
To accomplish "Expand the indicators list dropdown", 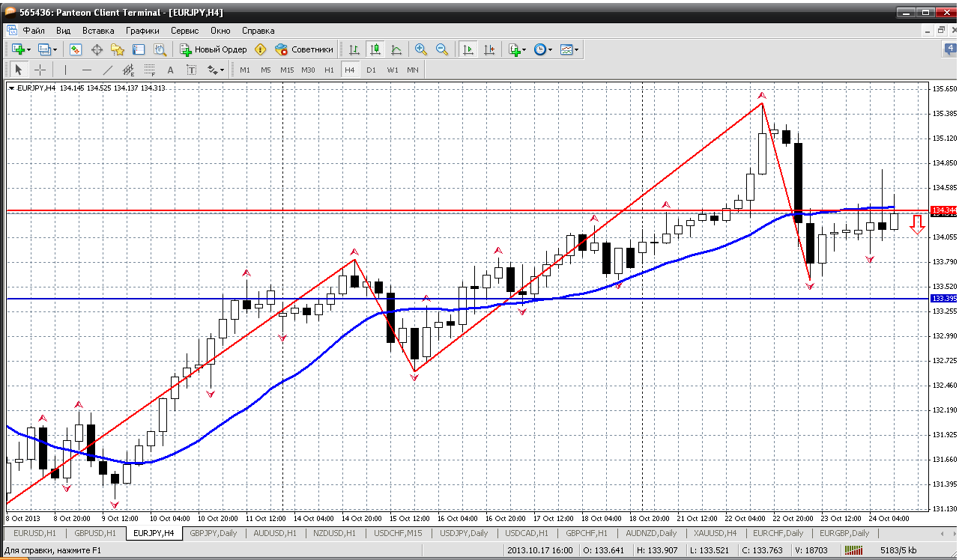I will click(x=518, y=49).
